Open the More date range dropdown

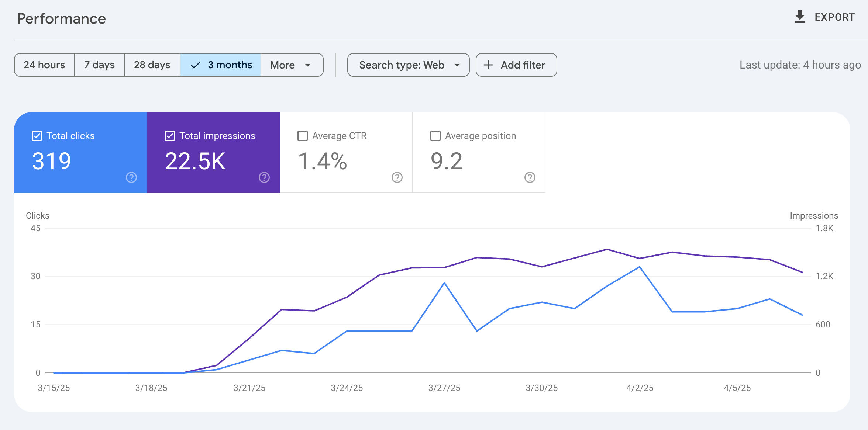click(x=292, y=65)
